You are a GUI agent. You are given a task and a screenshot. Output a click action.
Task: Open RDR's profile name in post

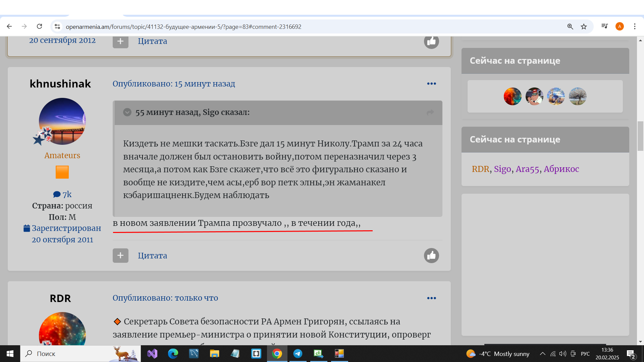point(60,298)
